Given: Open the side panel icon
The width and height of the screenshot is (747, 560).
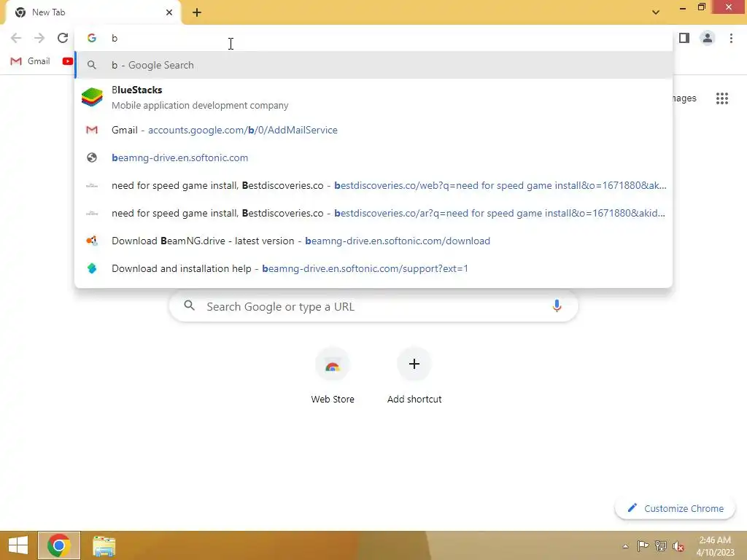Looking at the screenshot, I should pos(684,38).
